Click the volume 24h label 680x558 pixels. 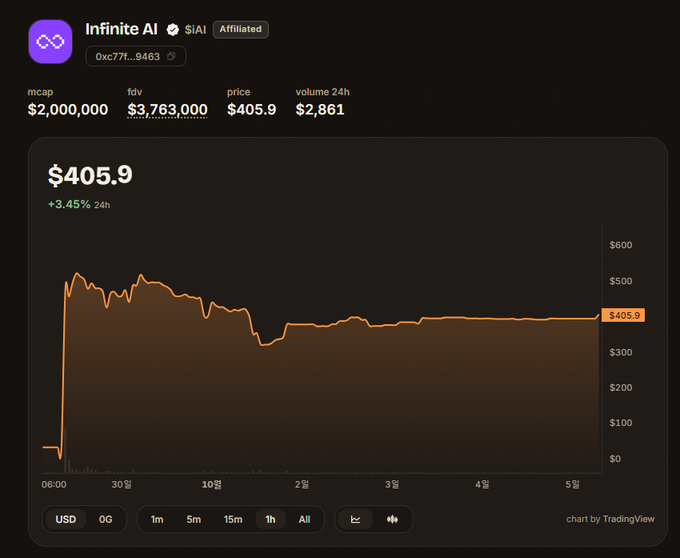[322, 92]
